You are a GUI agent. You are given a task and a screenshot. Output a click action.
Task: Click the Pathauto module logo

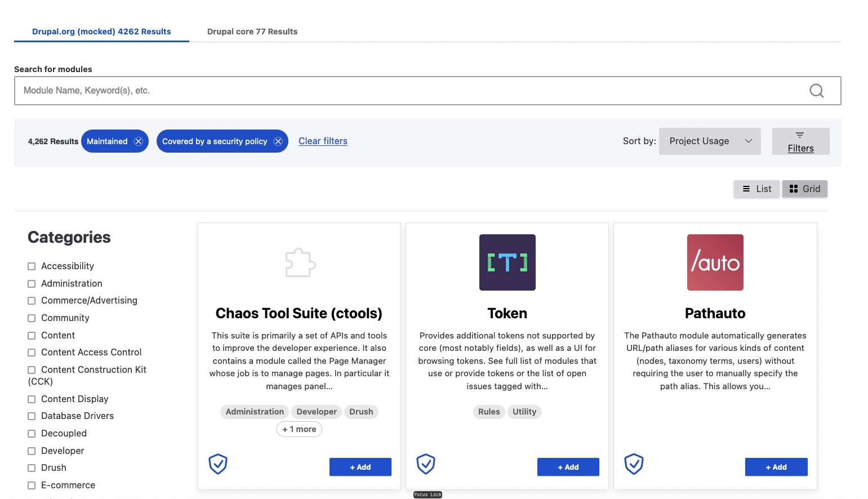pyautogui.click(x=715, y=262)
